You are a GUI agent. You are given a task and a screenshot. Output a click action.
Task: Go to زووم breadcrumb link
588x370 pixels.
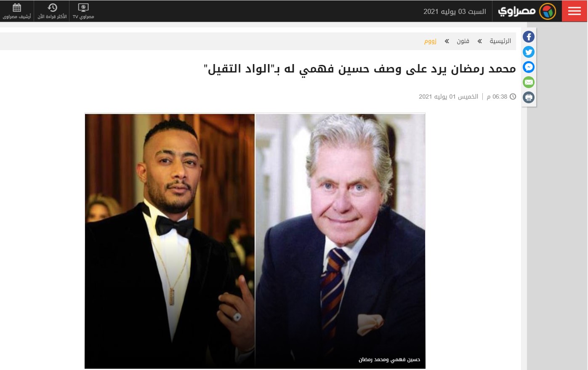(430, 41)
